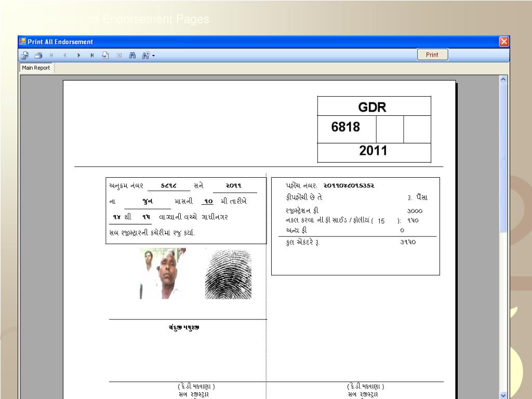Close the Print All Endorsement window
532x399 pixels.
(504, 42)
